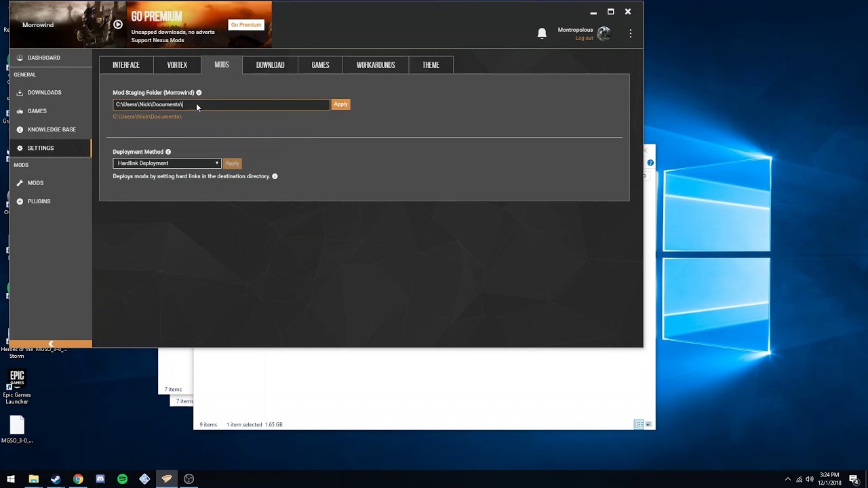Image resolution: width=868 pixels, height=488 pixels.
Task: Click the Vortex icon in the taskbar
Action: click(167, 479)
